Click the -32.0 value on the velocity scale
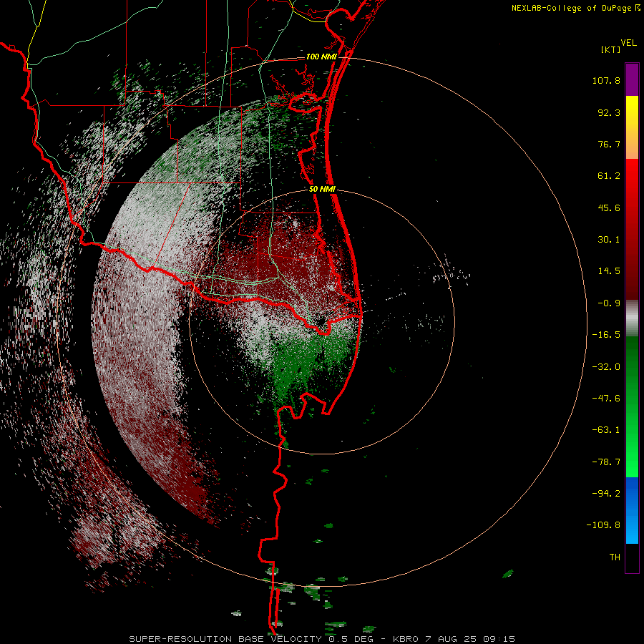Viewport: 644px width, 644px height. (606, 367)
